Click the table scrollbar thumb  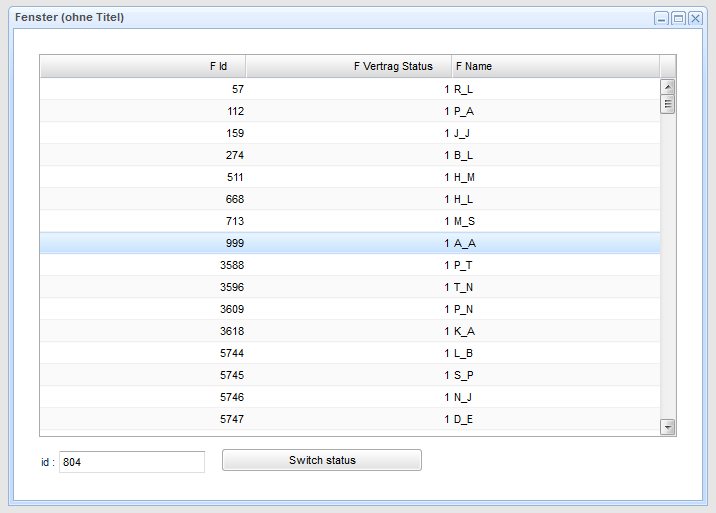point(668,104)
